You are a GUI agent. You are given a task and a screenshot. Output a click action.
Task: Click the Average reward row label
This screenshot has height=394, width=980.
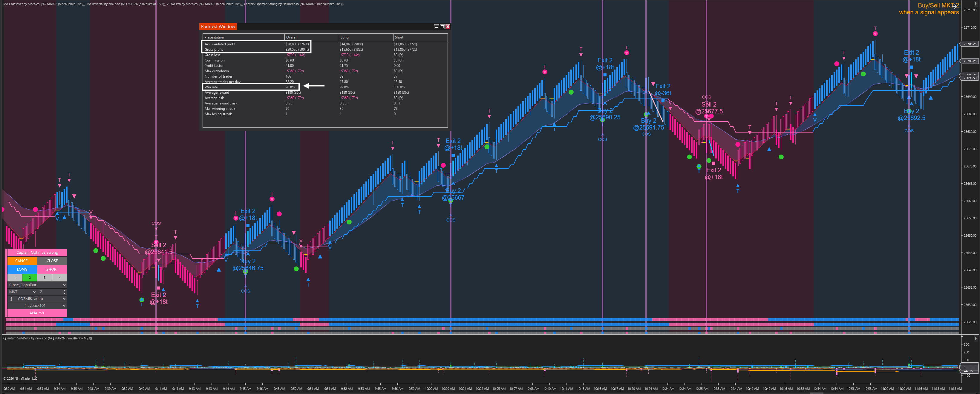coord(217,92)
